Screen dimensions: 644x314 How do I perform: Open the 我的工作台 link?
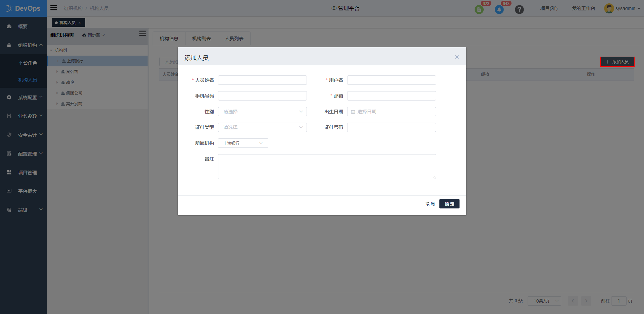tap(583, 8)
